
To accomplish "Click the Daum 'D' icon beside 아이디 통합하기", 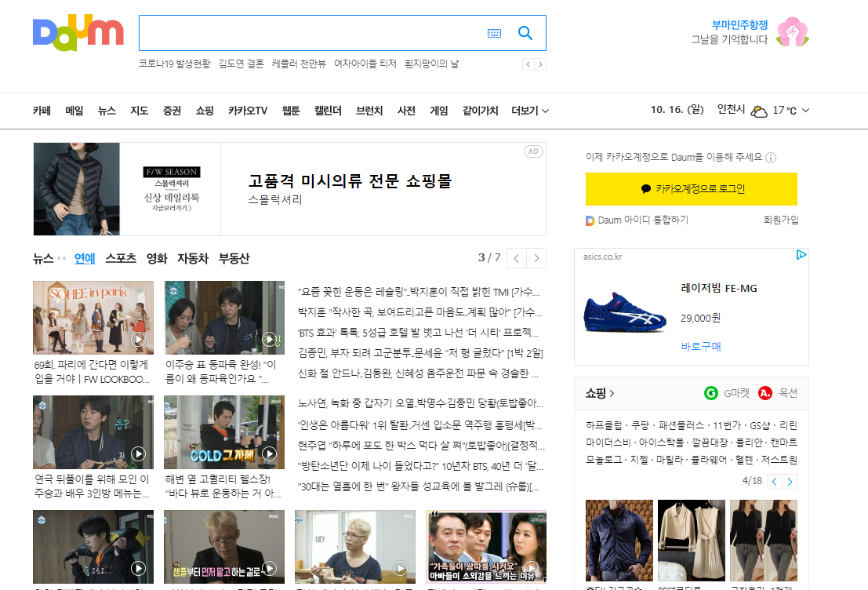I will click(590, 220).
